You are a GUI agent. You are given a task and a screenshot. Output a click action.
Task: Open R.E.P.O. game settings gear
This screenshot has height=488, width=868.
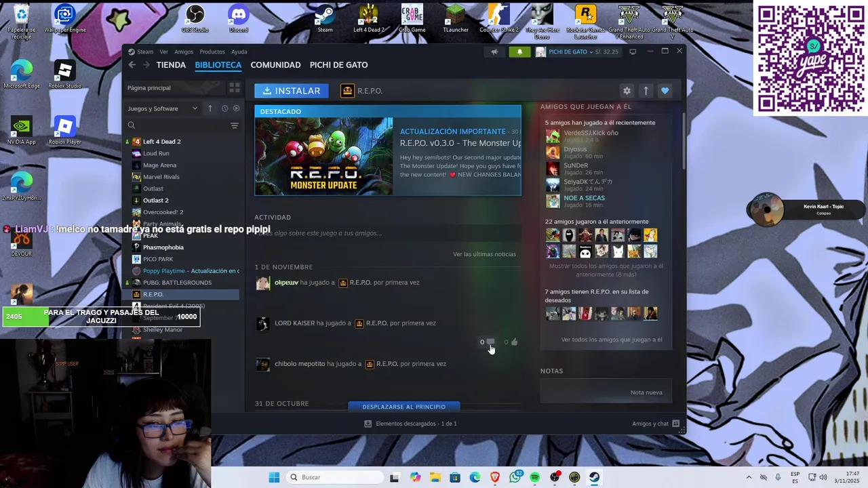coord(627,91)
